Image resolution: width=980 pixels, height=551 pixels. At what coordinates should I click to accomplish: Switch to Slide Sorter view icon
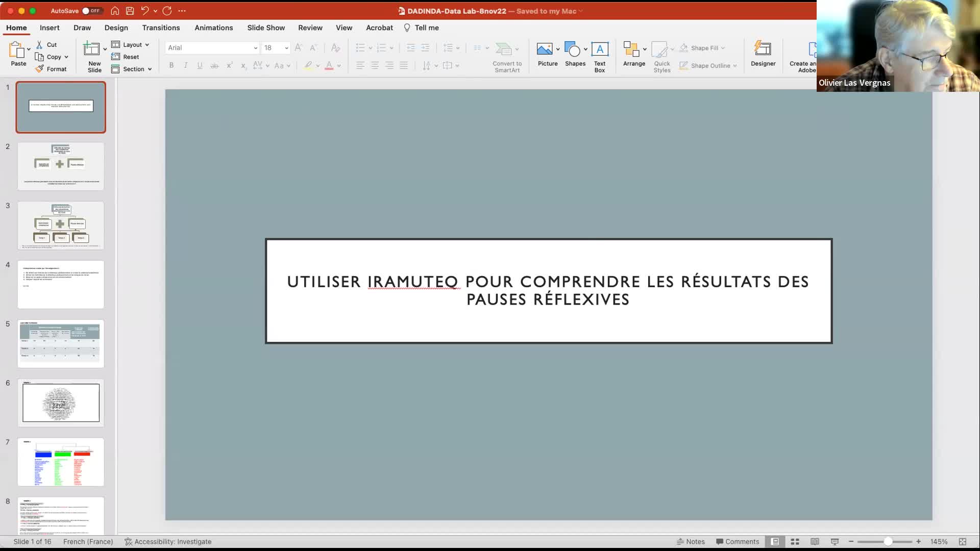(x=795, y=542)
